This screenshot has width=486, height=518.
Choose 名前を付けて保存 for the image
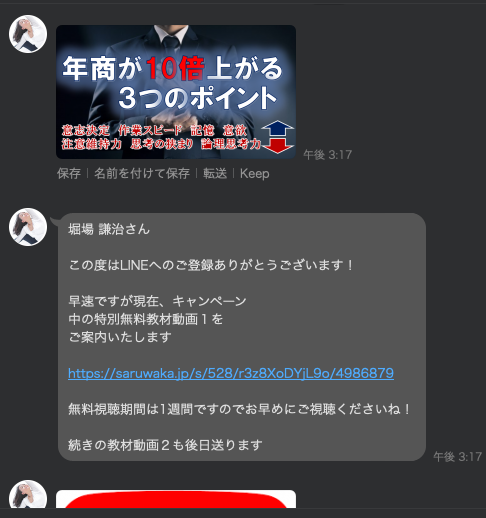point(142,173)
